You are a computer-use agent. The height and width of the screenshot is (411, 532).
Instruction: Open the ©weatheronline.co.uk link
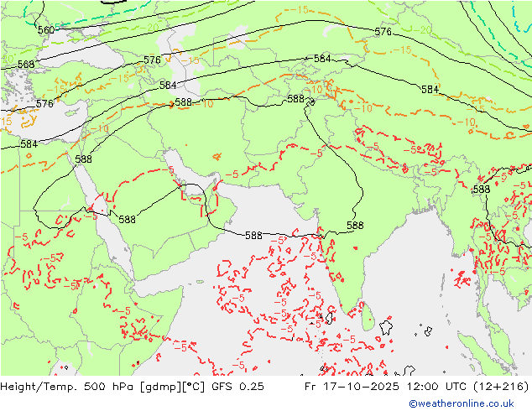click(x=462, y=403)
